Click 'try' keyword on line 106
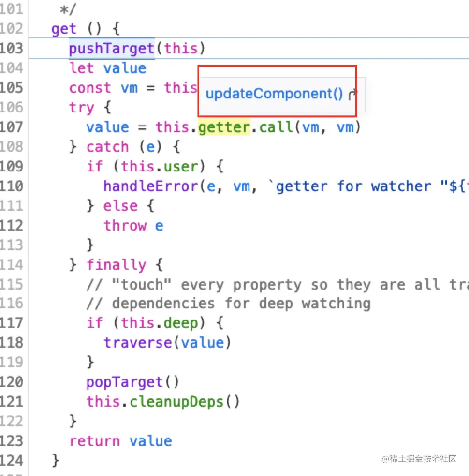The width and height of the screenshot is (469, 476). (x=81, y=108)
